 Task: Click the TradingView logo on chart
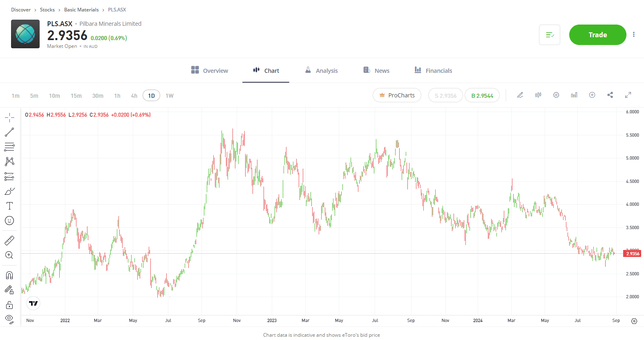coord(34,303)
